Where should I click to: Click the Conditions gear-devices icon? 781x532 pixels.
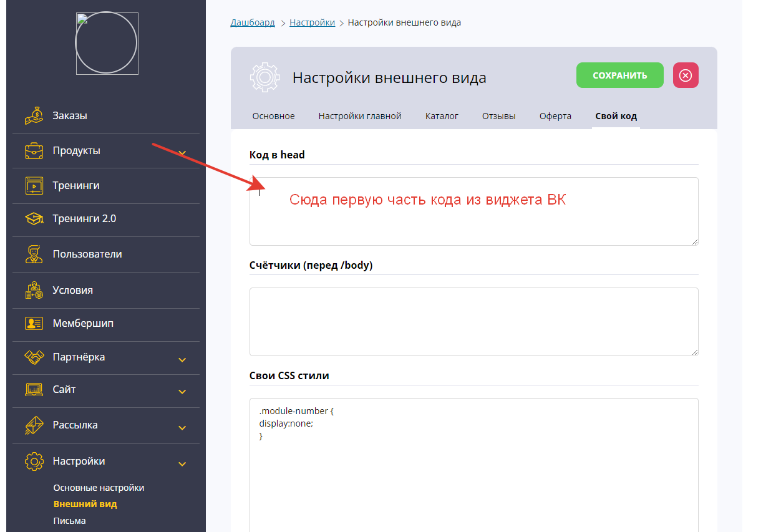tap(34, 290)
